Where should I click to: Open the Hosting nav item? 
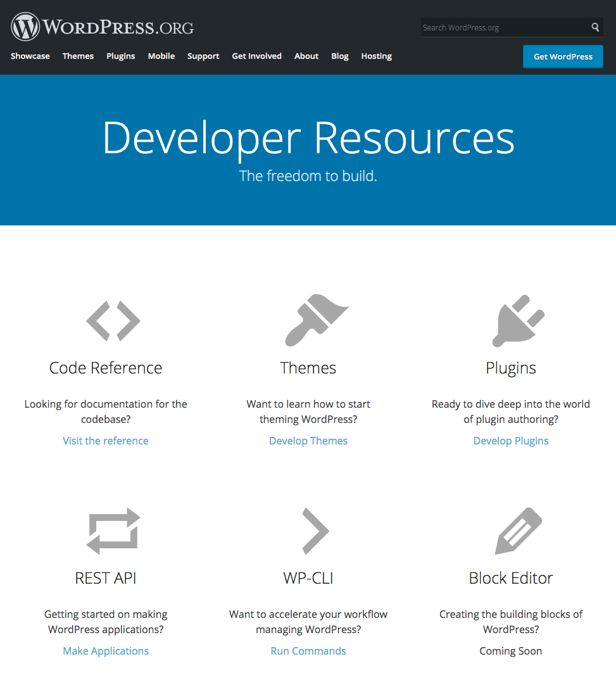click(x=377, y=56)
